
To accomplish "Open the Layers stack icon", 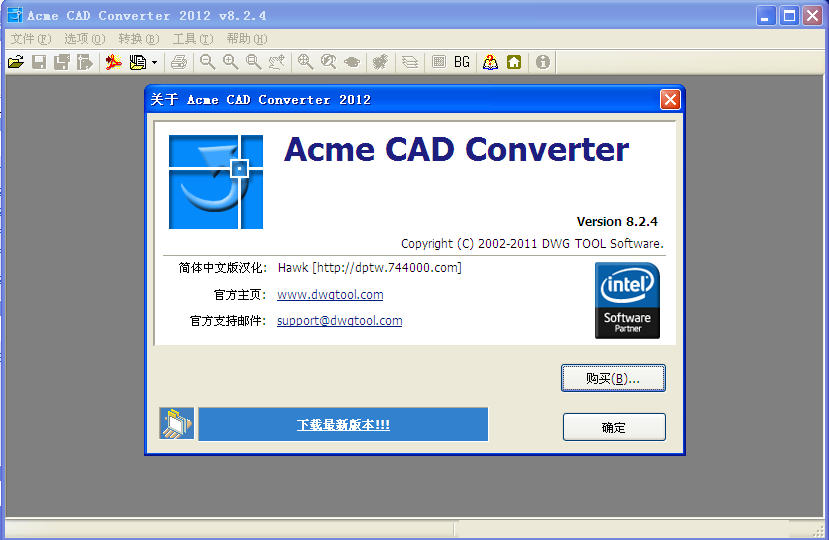I will [x=409, y=62].
